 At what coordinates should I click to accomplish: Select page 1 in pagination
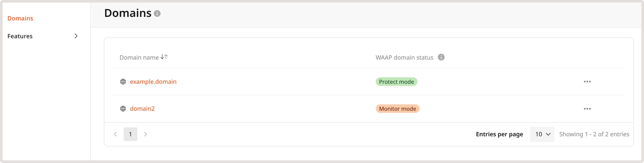(130, 134)
